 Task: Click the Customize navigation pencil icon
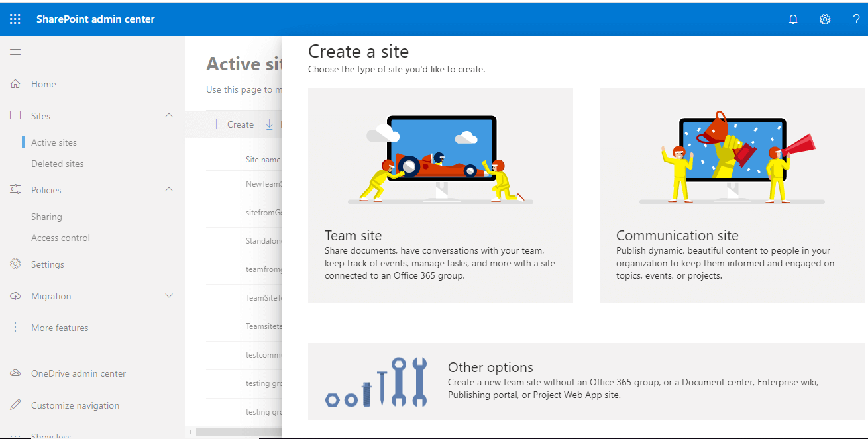click(15, 405)
